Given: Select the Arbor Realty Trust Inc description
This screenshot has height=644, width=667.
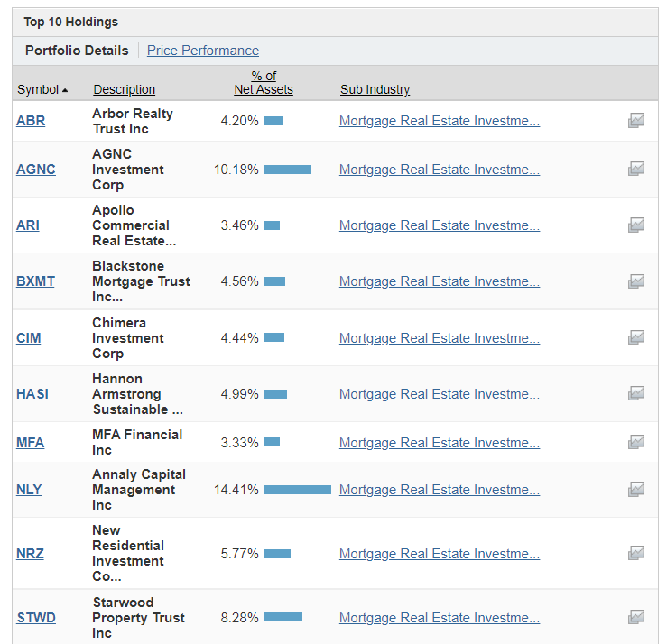Looking at the screenshot, I should click(133, 121).
